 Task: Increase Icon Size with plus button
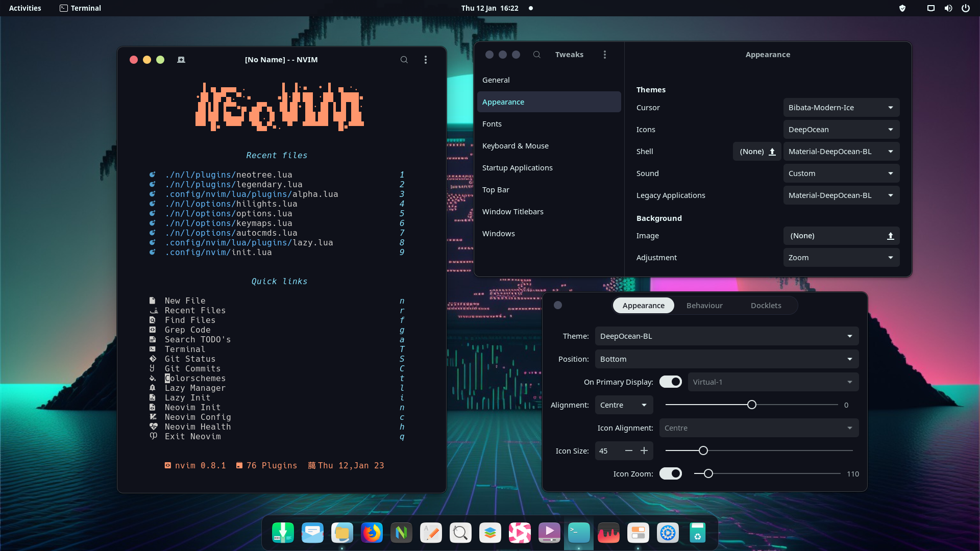[644, 451]
